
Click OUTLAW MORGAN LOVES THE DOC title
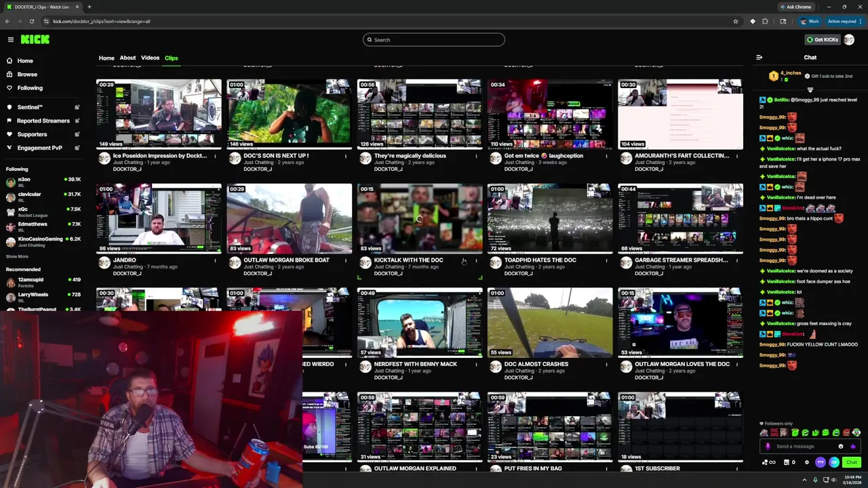(x=682, y=364)
